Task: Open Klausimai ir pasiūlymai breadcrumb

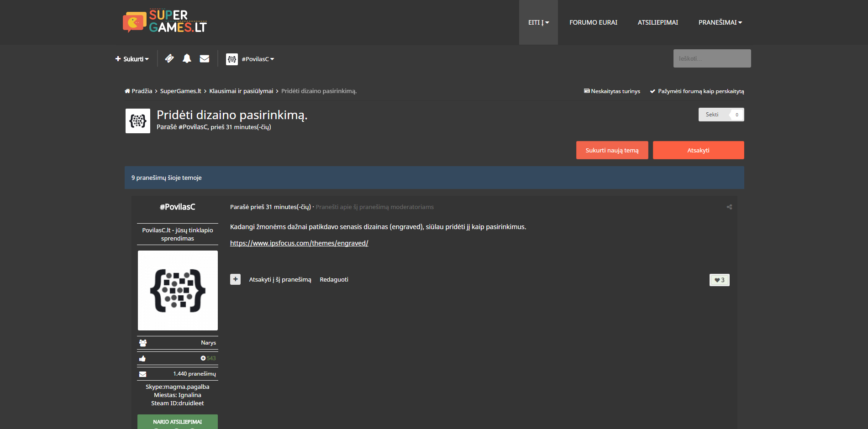Action: click(241, 91)
